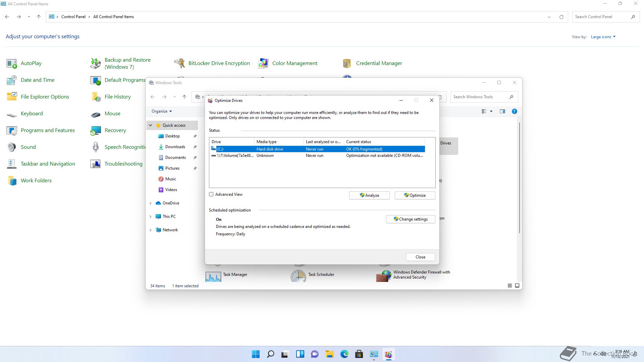Open the BitLocker Drive Encryption icon
Screen dimensions: 644x362
(179, 63)
